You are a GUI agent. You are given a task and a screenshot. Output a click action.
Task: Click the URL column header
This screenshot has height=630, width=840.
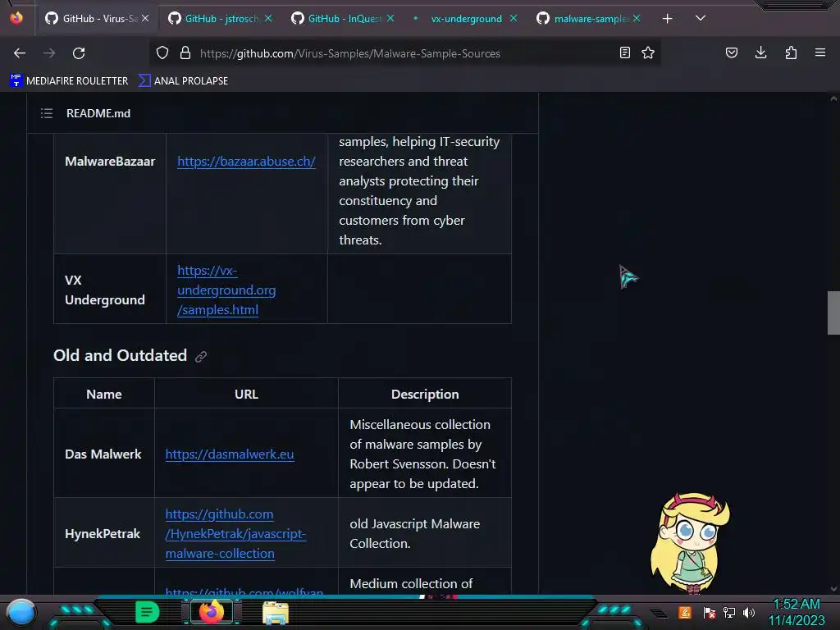pyautogui.click(x=246, y=395)
